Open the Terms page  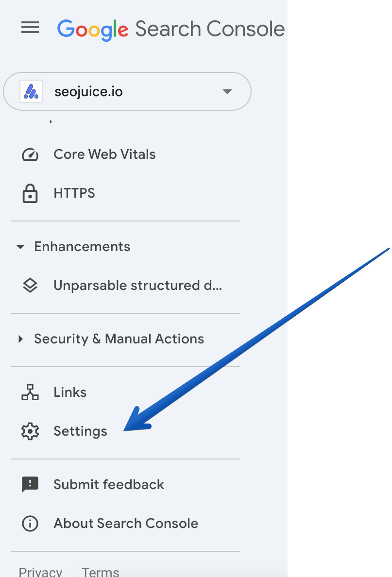(100, 572)
